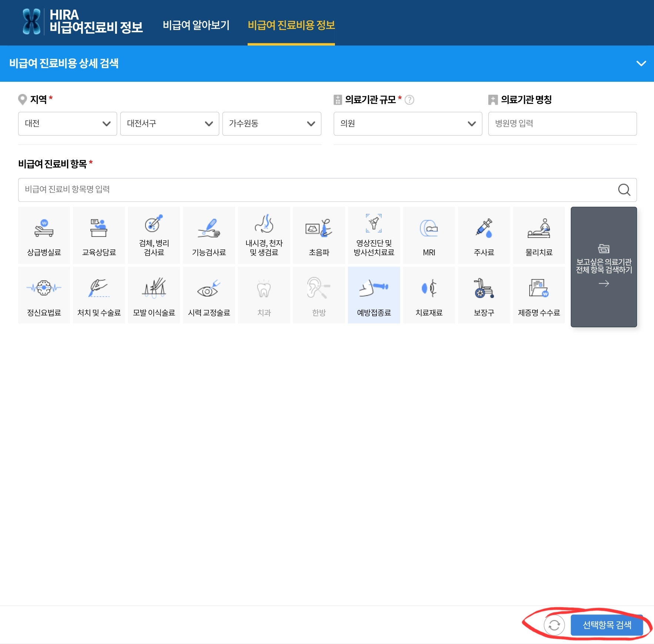
Task: Click the magnifier search icon in item field
Action: (624, 190)
